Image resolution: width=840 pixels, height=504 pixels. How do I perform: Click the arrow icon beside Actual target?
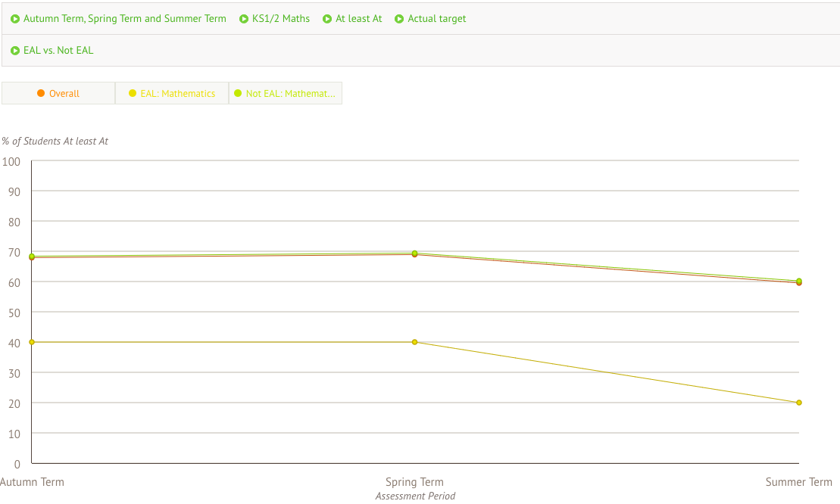coord(399,19)
